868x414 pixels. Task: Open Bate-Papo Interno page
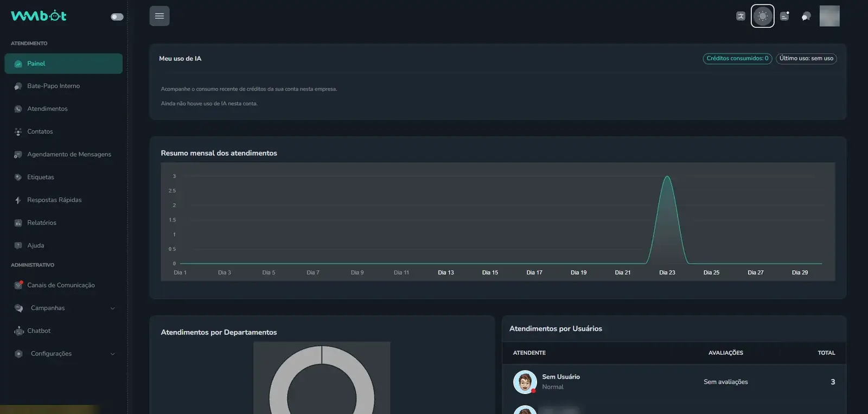click(x=54, y=86)
